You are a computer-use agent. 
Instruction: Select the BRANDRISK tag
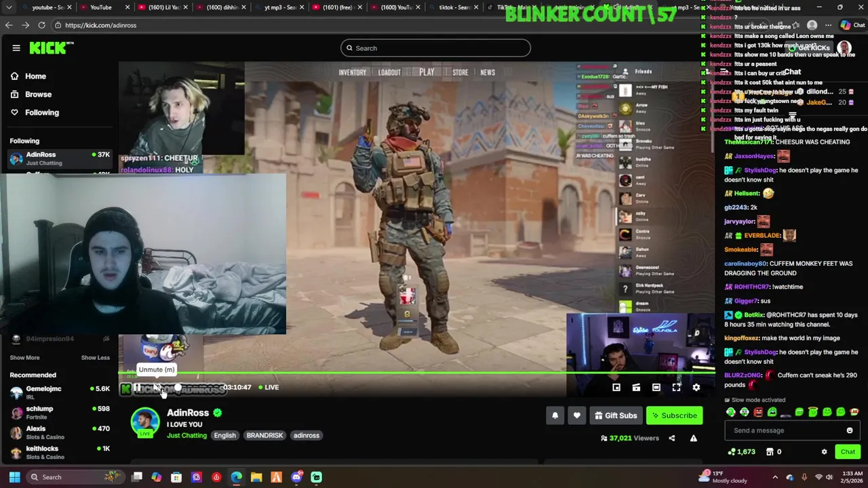[x=264, y=436]
